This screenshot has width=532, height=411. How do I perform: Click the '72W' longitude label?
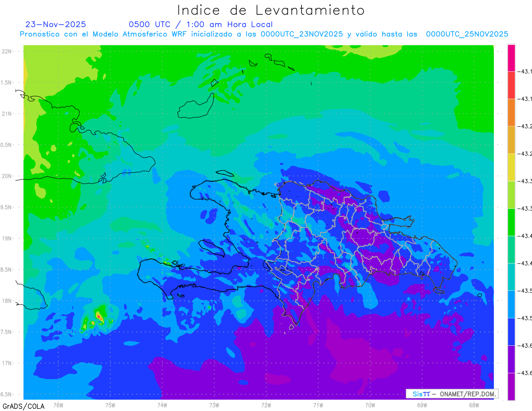[266, 405]
